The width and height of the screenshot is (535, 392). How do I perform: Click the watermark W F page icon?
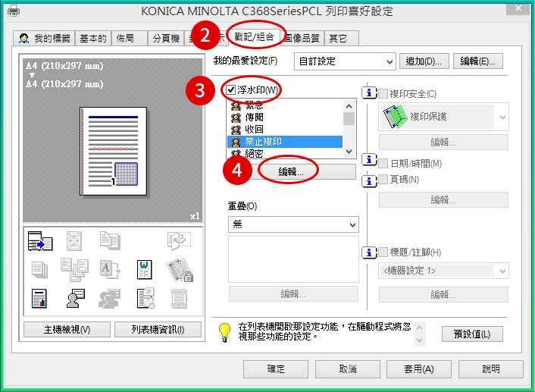point(144,269)
